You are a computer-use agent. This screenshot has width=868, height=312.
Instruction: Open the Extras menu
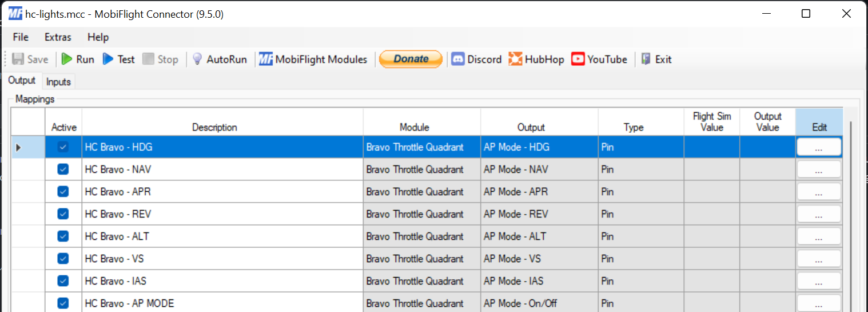click(x=58, y=37)
